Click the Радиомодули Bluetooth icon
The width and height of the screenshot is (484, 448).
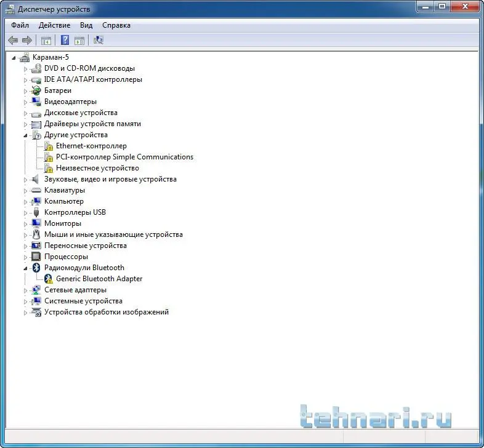(x=36, y=268)
